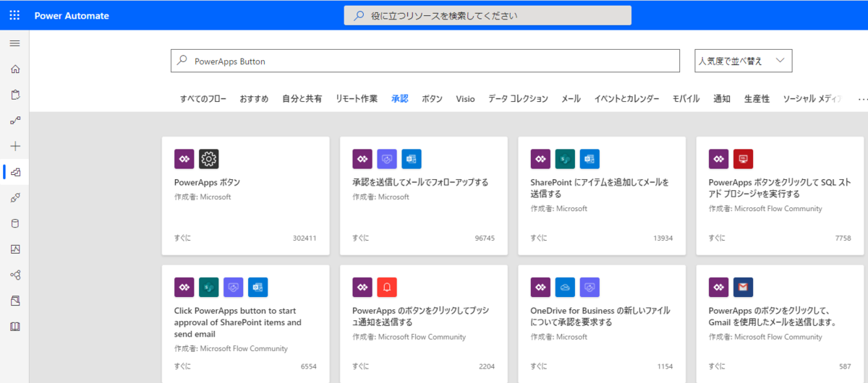Click usage count 587 on Gmail card
868x383 pixels.
[845, 366]
